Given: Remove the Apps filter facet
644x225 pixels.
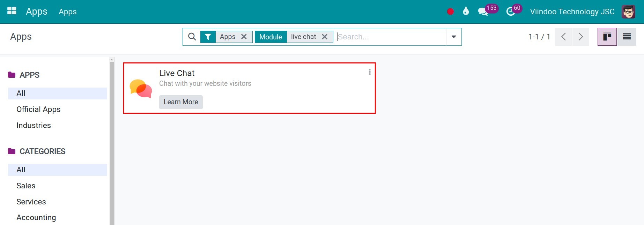Looking at the screenshot, I should (x=244, y=37).
